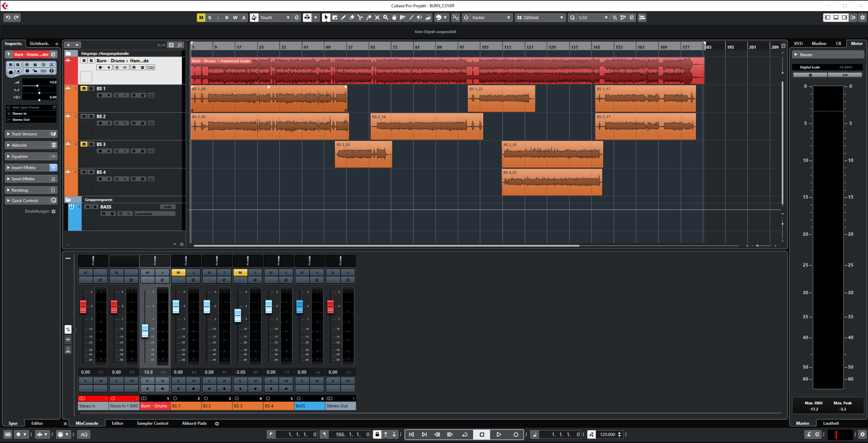Viewport: 868px width, 443px height.
Task: Click Einstellungen in the inspector
Action: 37,211
